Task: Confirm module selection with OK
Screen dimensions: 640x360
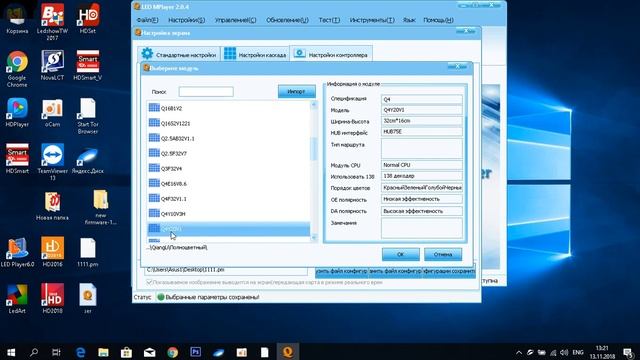Action: tap(400, 254)
